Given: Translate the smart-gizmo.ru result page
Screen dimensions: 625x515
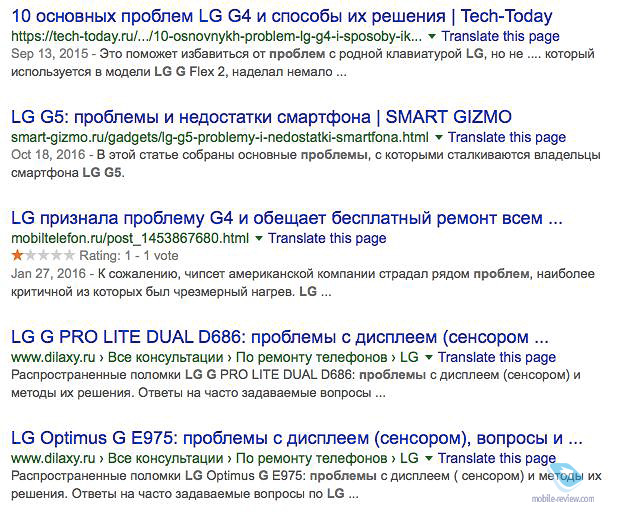Looking at the screenshot, I should point(507,137).
